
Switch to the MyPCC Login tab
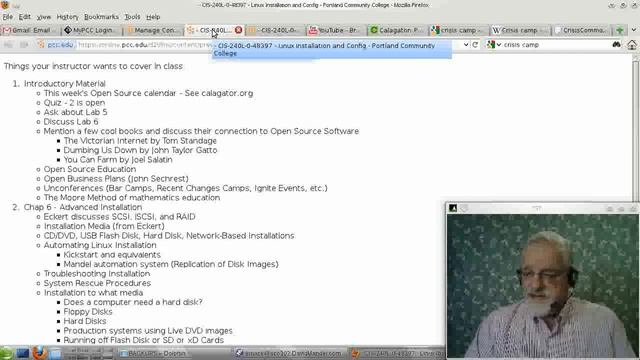[x=92, y=30]
